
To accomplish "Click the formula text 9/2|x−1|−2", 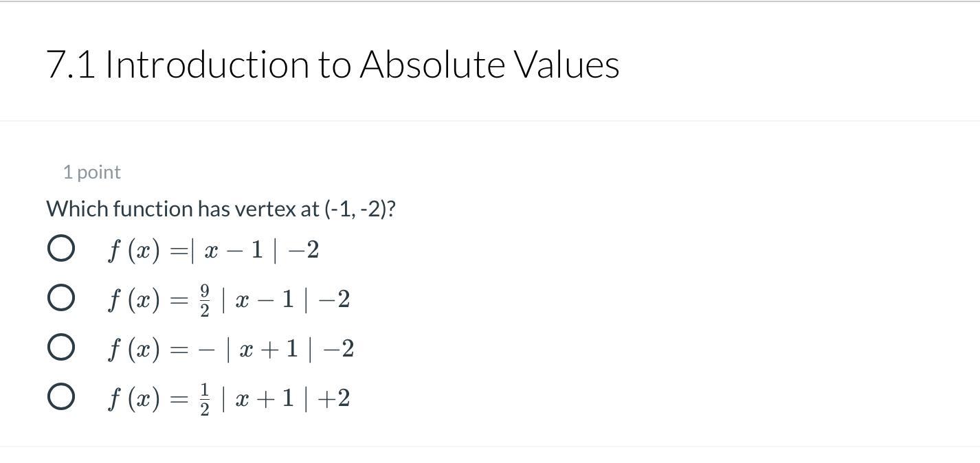I will 229,300.
